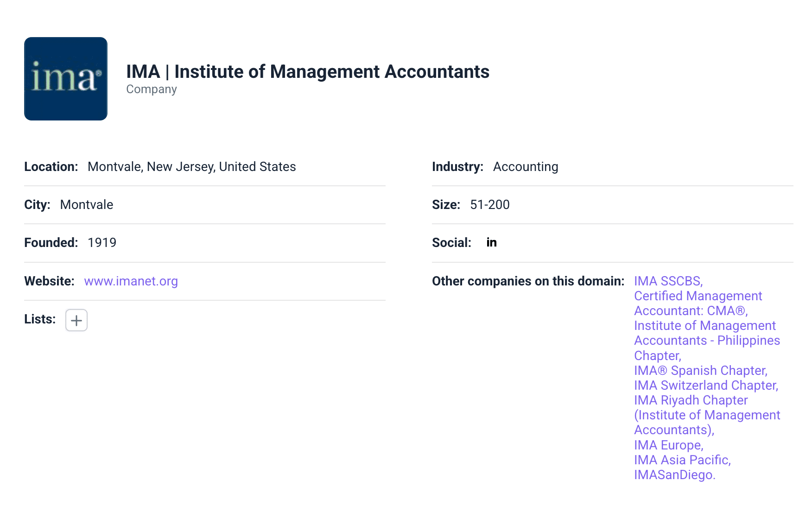
Task: Click the ima company logo thumbnail
Action: click(66, 79)
